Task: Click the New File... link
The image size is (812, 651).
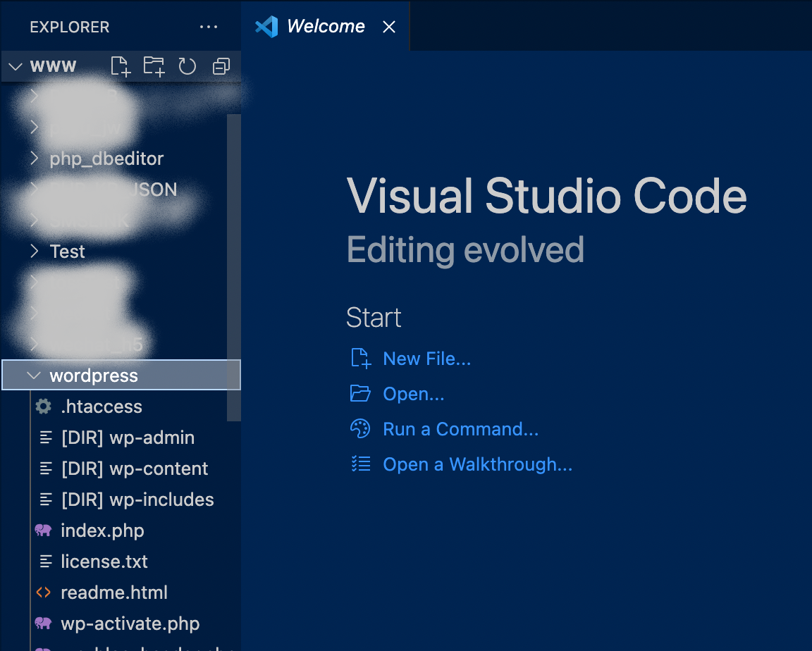Action: 426,359
